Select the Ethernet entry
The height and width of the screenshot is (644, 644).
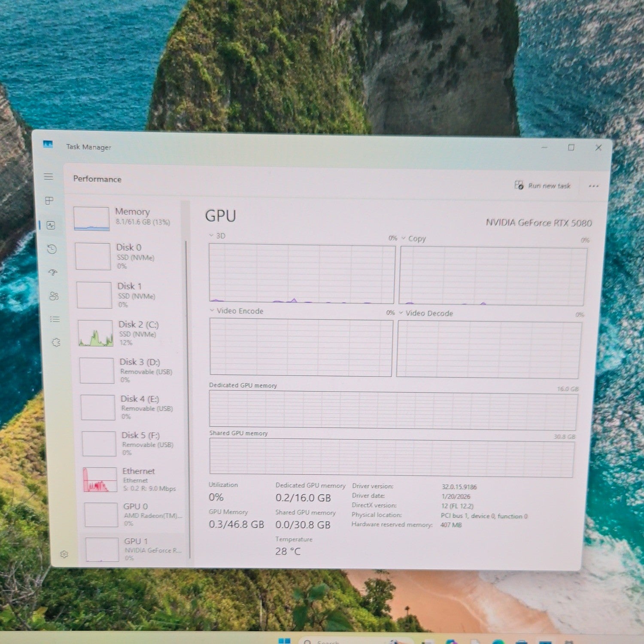coord(135,480)
